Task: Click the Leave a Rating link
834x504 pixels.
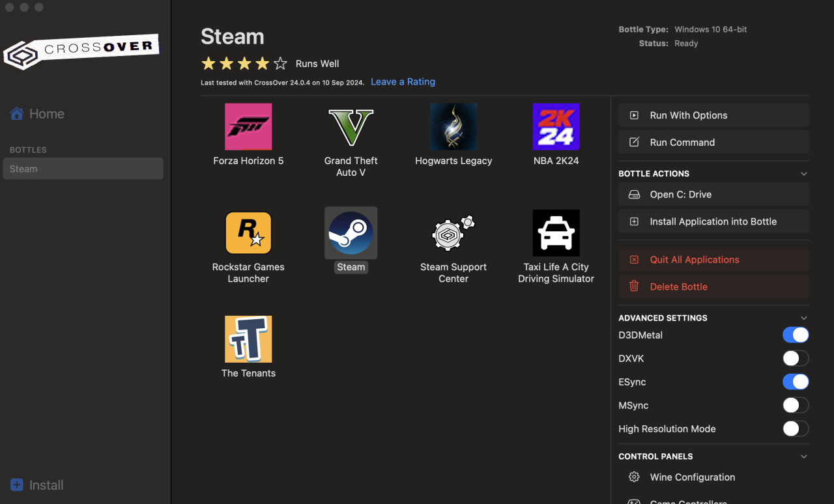Action: (x=403, y=82)
